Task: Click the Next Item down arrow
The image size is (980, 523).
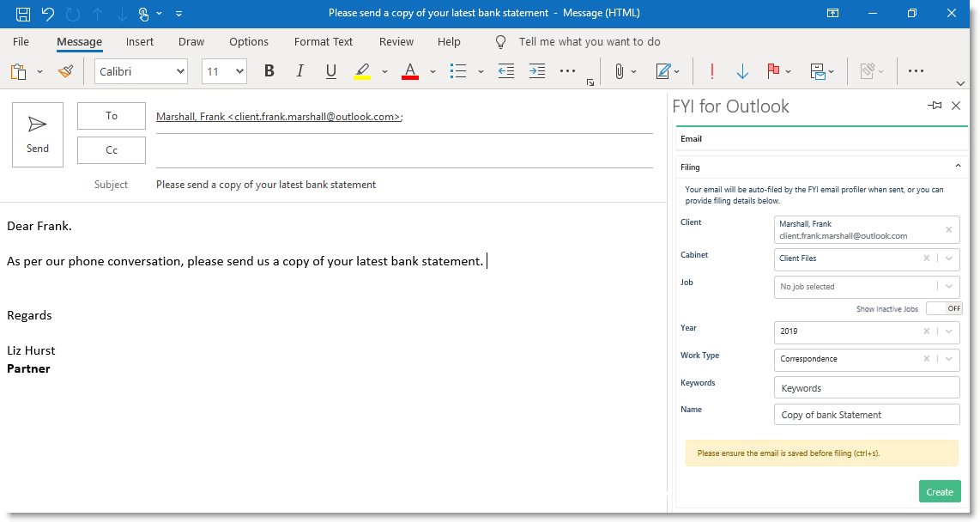Action: coord(122,13)
